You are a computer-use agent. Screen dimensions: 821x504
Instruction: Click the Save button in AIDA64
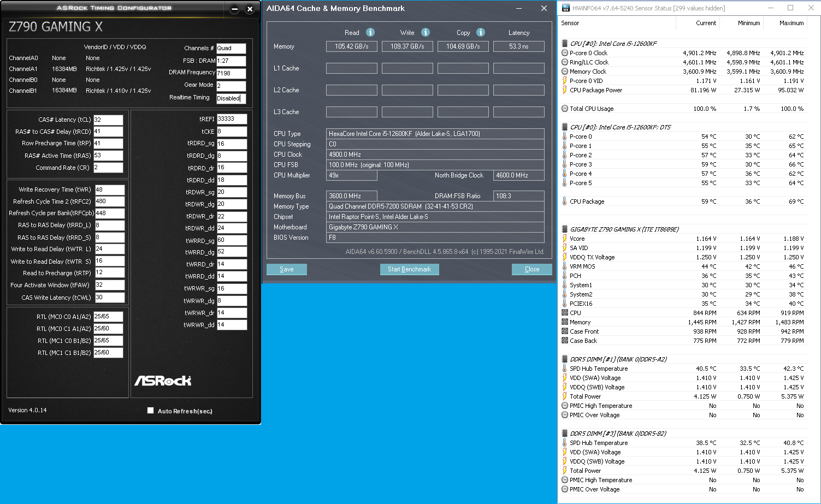[x=287, y=269]
